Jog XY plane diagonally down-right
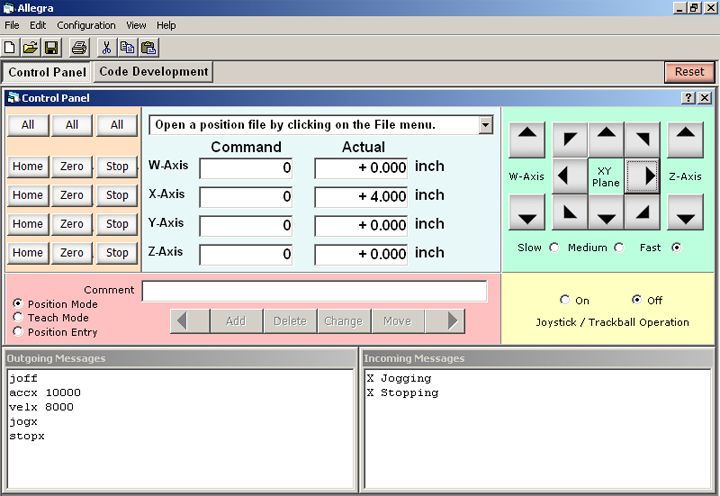Image resolution: width=720 pixels, height=496 pixels. [642, 212]
